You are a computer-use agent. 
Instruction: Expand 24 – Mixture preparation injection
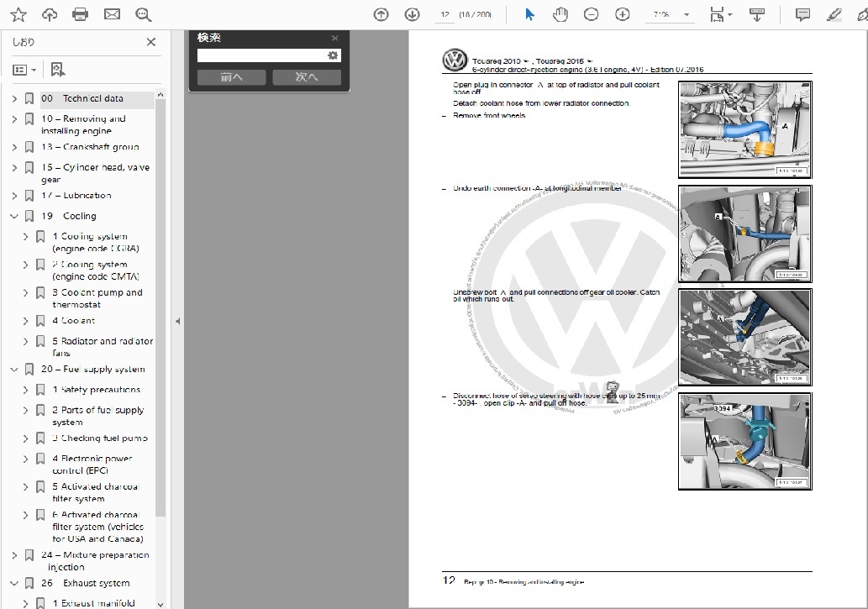click(x=14, y=555)
